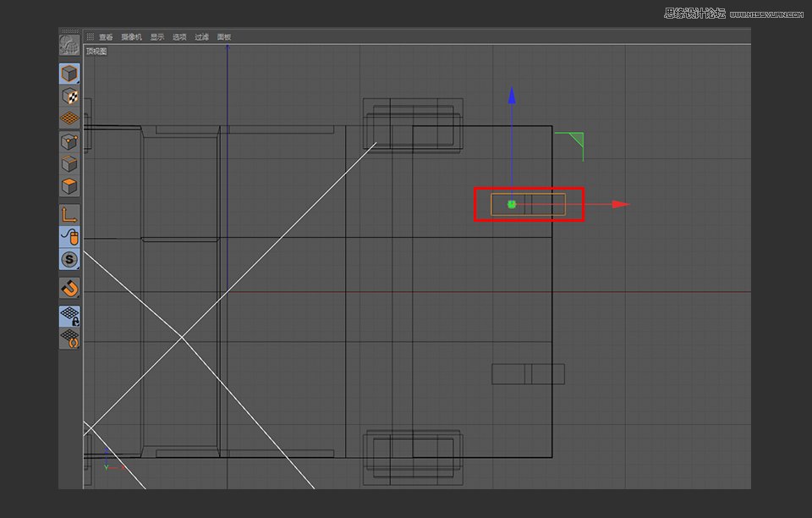Open the 查看 menu
The width and height of the screenshot is (812, 518).
(105, 36)
